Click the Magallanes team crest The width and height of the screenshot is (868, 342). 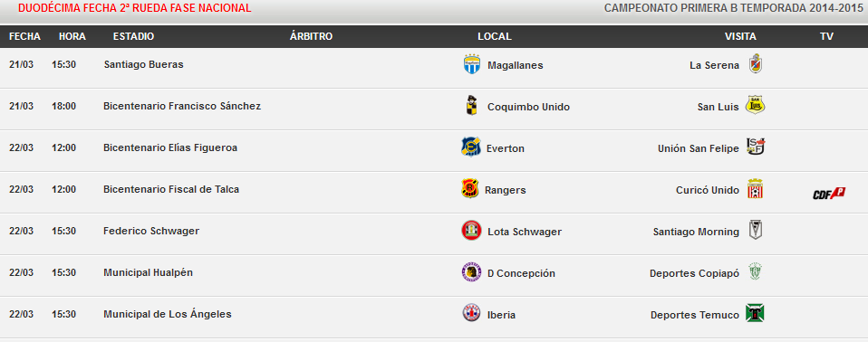(472, 64)
